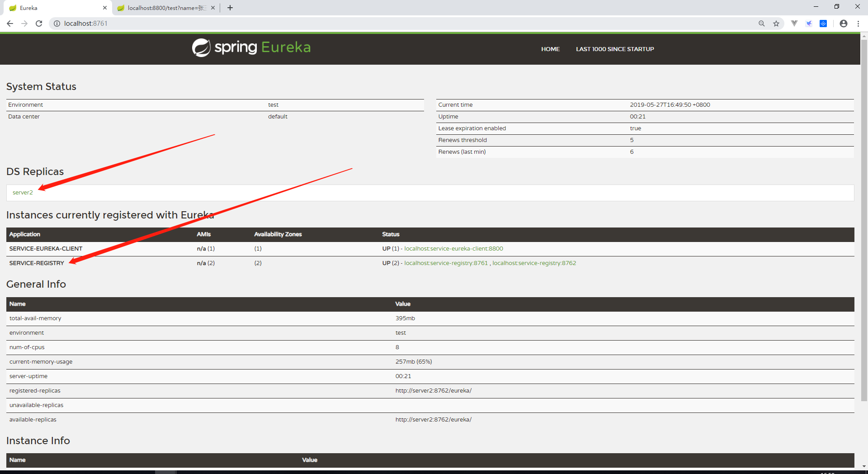Click the Status column header
The height and width of the screenshot is (474, 868).
[x=391, y=234]
